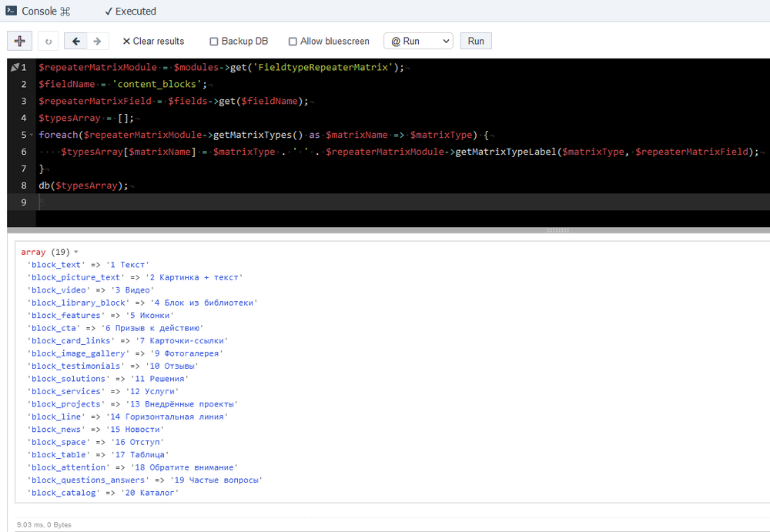Open the @ Run mode dropdown

tap(418, 42)
